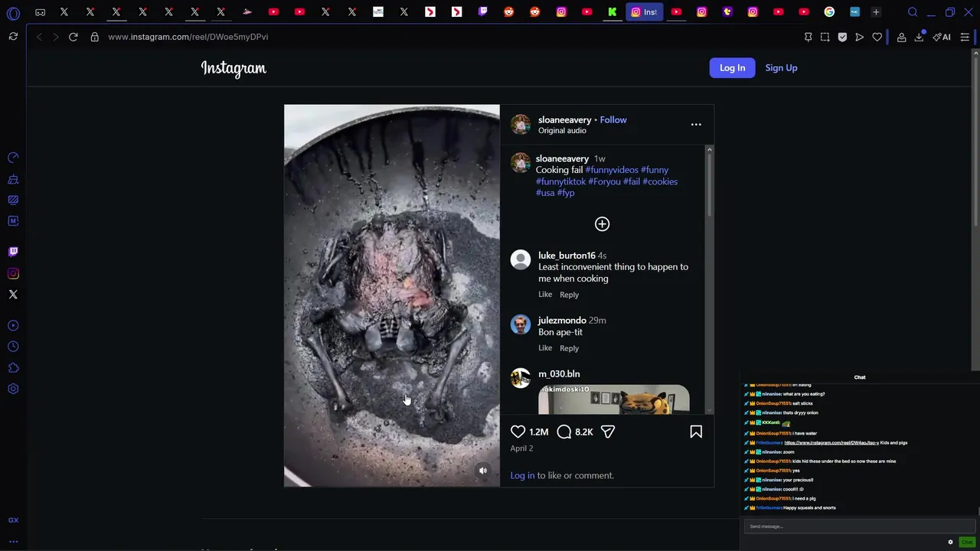
Task: Load more comments with the plus circle
Action: [x=603, y=224]
